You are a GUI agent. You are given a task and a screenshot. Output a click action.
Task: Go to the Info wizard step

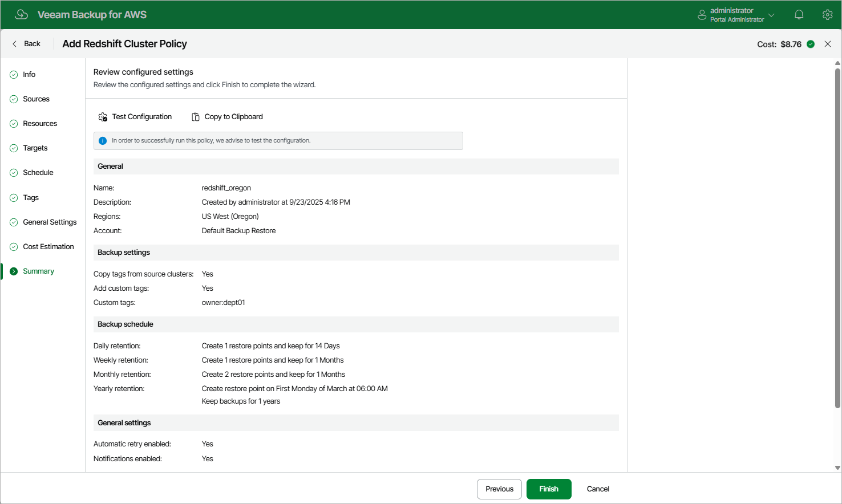point(29,75)
